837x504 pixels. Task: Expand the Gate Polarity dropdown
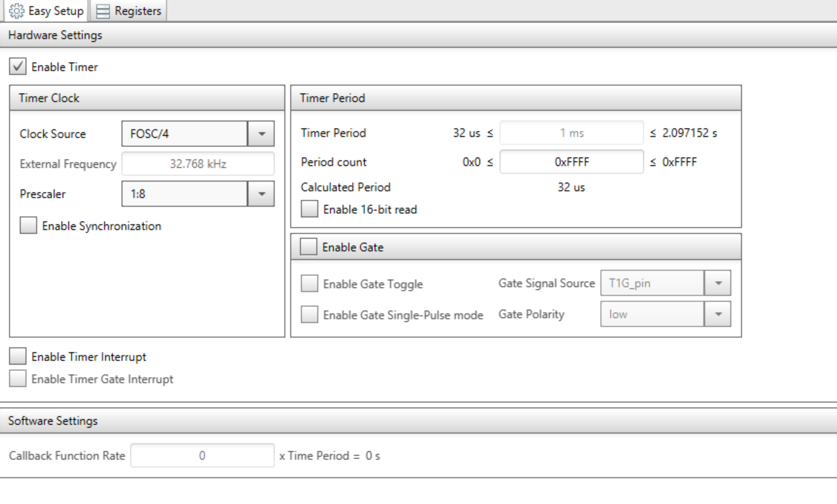tap(717, 315)
